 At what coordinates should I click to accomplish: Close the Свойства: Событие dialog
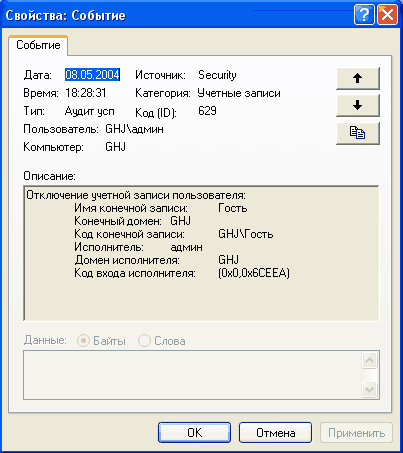(387, 15)
